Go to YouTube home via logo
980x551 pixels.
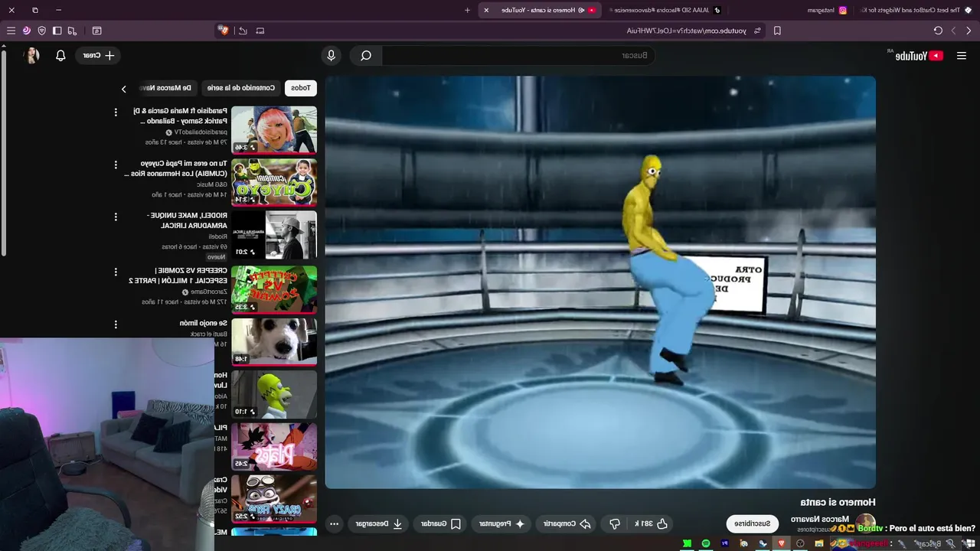pyautogui.click(x=920, y=55)
